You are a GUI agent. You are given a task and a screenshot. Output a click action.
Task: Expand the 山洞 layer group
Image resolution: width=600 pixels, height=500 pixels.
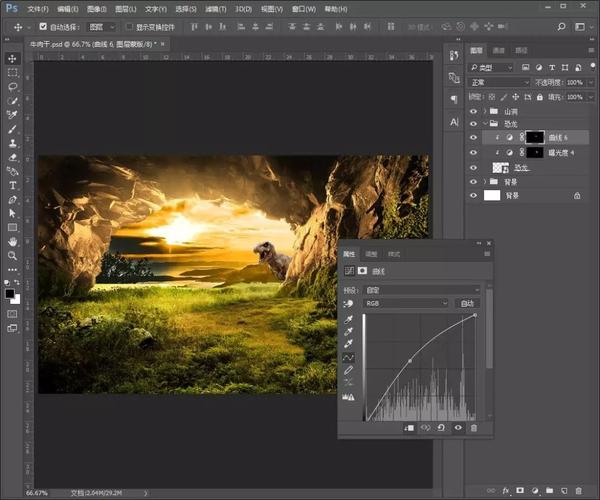click(x=485, y=111)
